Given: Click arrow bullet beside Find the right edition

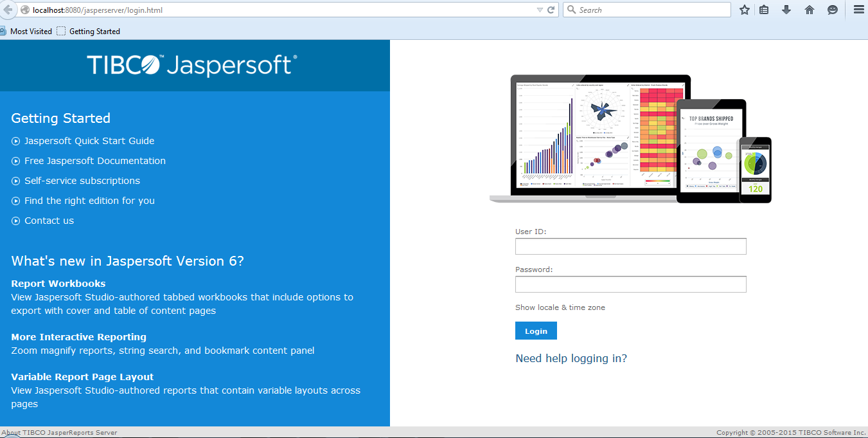Looking at the screenshot, I should tap(16, 201).
